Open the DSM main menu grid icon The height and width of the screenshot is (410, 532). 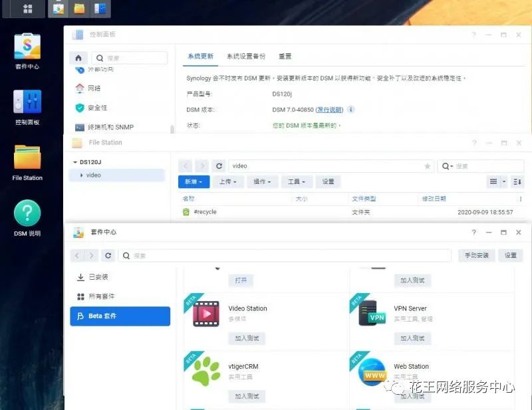(27, 9)
